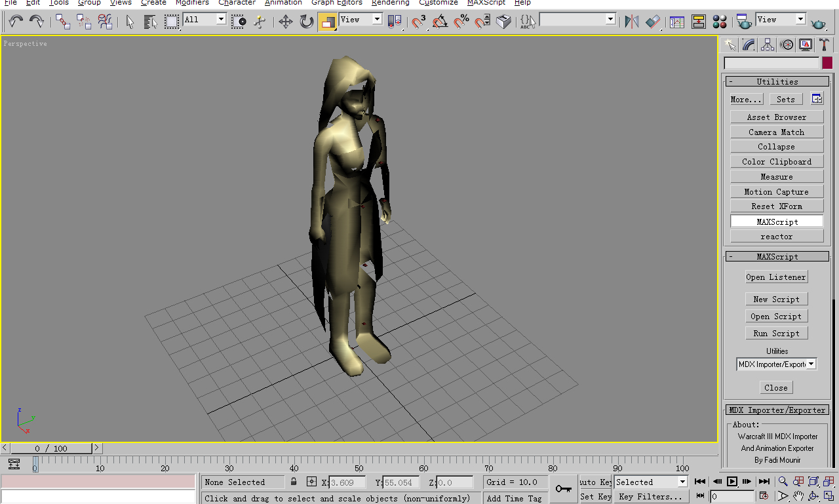Open the Schematic View icon
839x504 pixels.
click(699, 22)
